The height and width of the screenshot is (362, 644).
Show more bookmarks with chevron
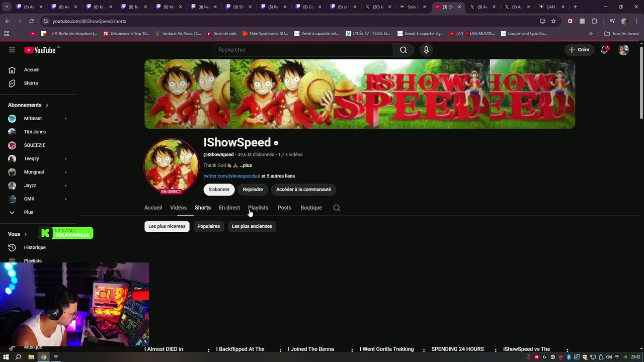tap(591, 34)
